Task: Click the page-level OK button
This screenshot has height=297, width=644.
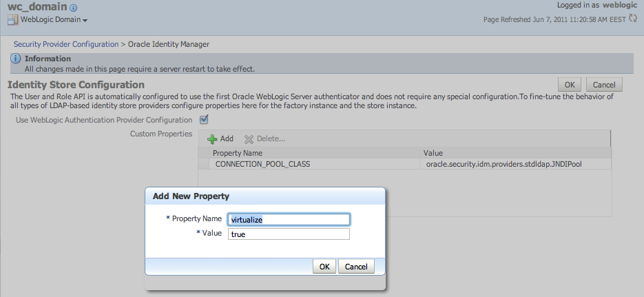Action: tap(569, 84)
